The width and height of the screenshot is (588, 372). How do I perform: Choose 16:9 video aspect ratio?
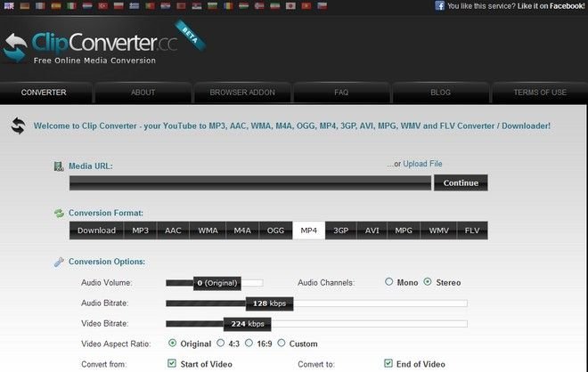pos(249,343)
